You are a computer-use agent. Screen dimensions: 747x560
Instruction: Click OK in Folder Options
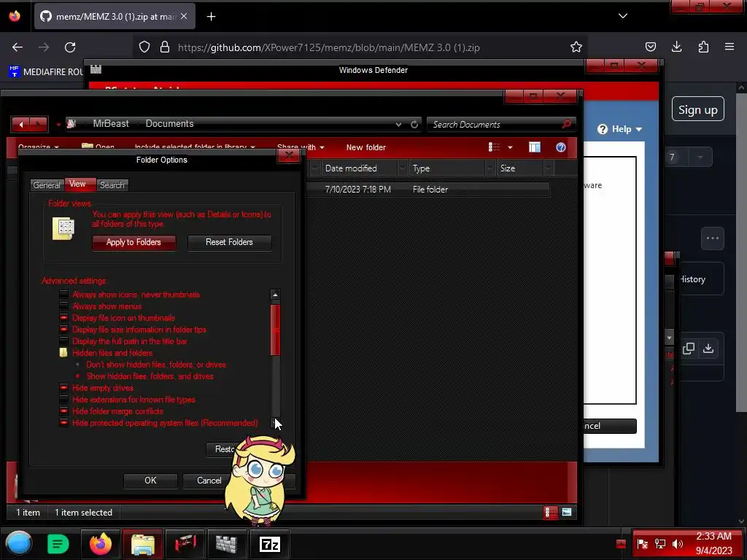pyautogui.click(x=150, y=481)
